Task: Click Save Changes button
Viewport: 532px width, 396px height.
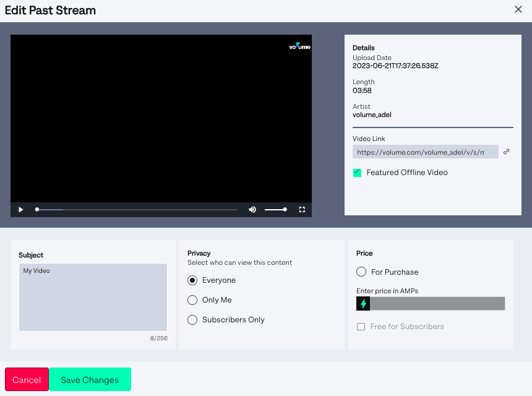Action: (x=90, y=379)
